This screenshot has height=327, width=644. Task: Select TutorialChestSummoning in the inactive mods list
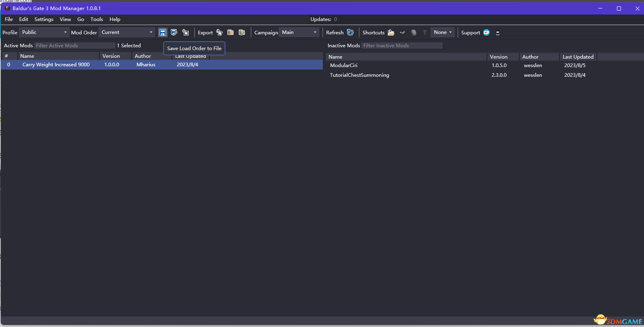[359, 75]
